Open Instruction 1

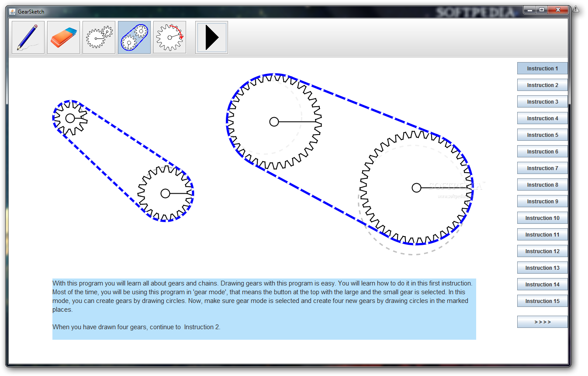[542, 69]
